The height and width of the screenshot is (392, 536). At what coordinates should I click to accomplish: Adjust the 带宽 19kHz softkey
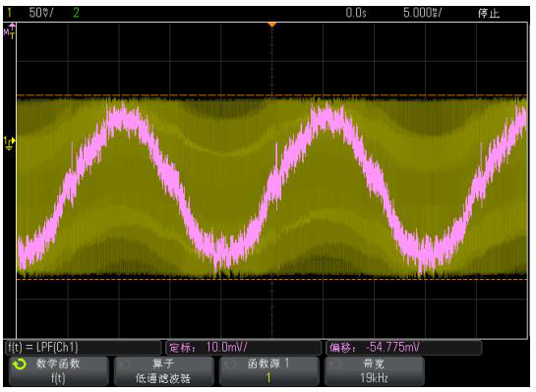pos(375,370)
